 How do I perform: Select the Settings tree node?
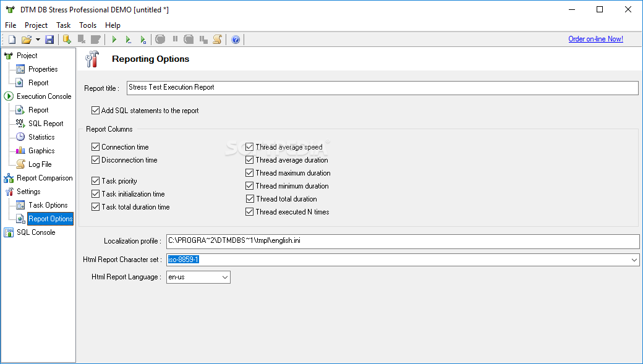pos(28,192)
